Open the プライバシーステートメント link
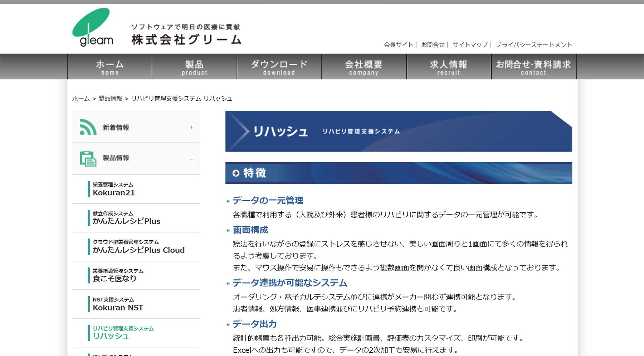The image size is (644, 356). [x=533, y=45]
